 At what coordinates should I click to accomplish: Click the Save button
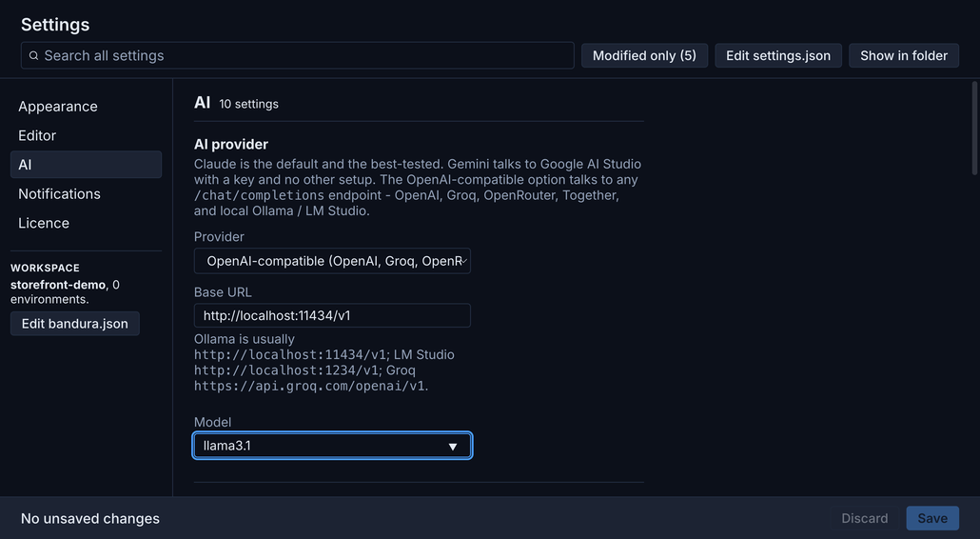point(932,518)
